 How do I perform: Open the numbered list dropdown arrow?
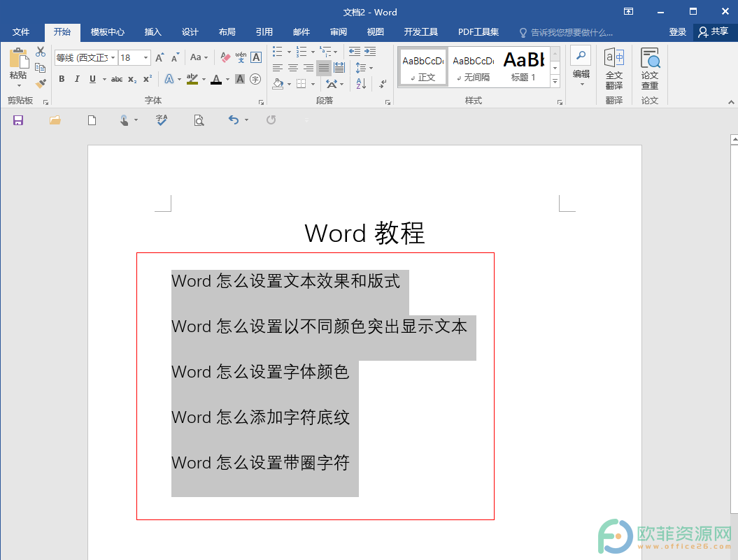click(313, 52)
